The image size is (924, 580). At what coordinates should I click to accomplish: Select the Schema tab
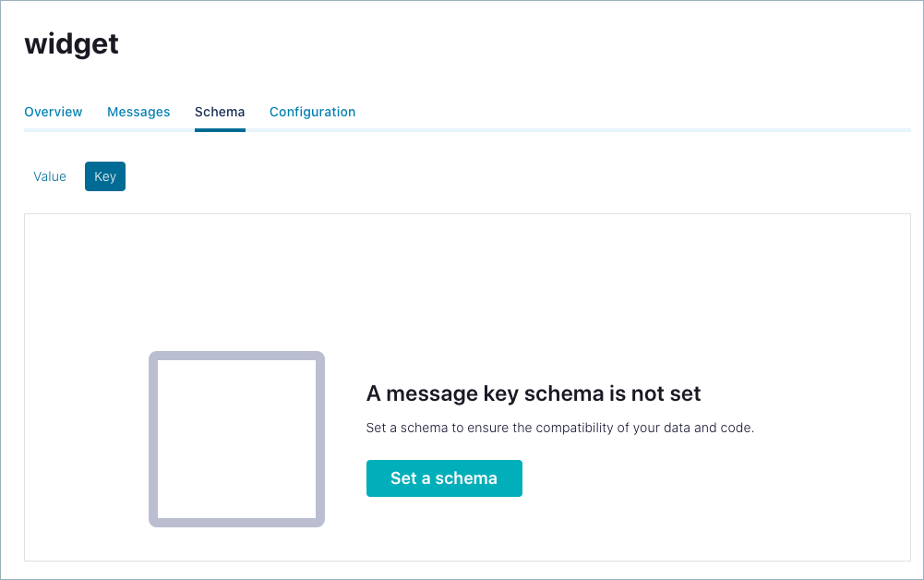[x=220, y=112]
